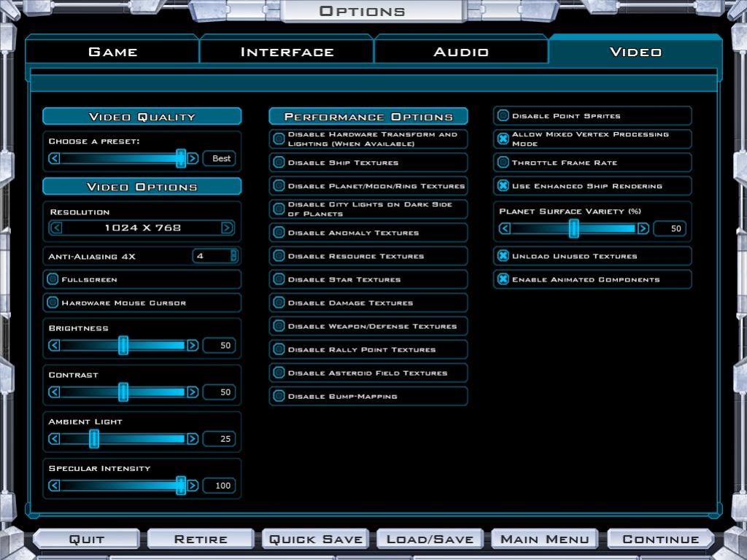Check Disable Planet/Moon/Ring Textures

click(279, 186)
